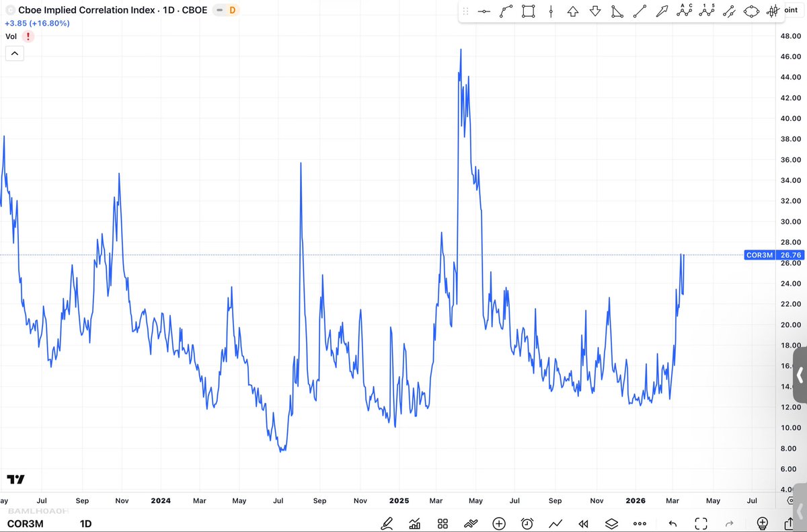Screen dimensions: 807x532
Task: Click the Cboe Implied Correlation Index title
Action: (x=85, y=10)
